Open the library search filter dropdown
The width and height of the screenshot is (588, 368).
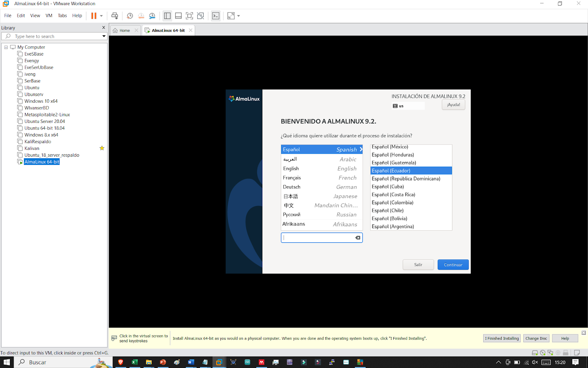pos(104,36)
